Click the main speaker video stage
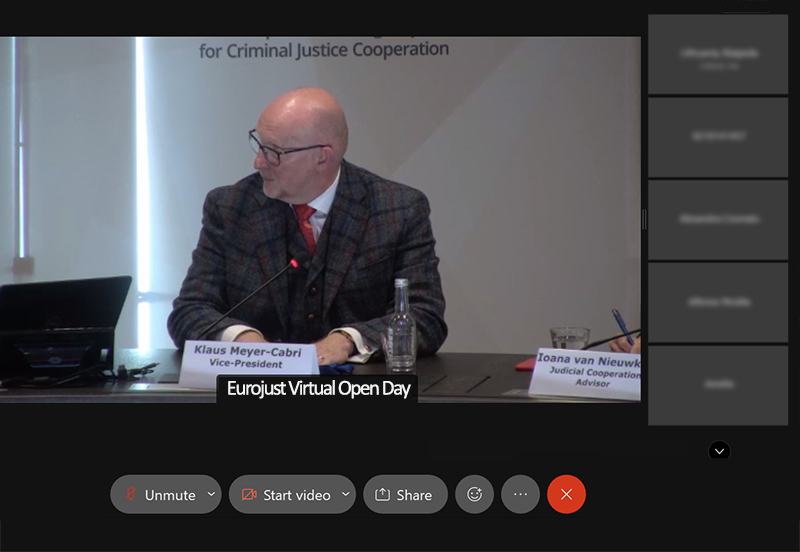800x552 pixels. tap(320, 219)
